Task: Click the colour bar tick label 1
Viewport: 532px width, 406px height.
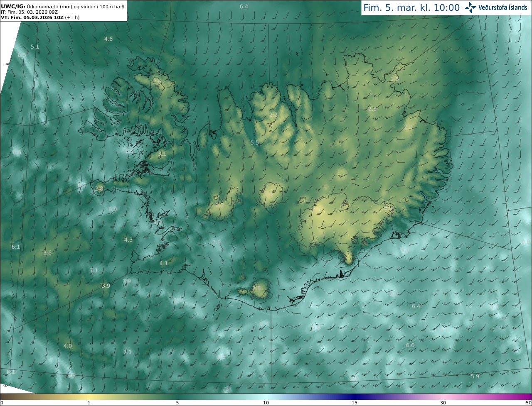Action: [89, 403]
